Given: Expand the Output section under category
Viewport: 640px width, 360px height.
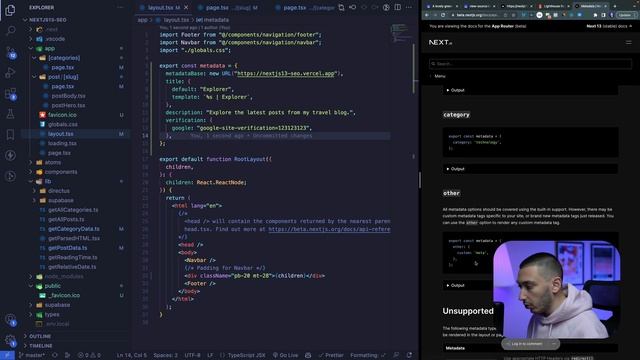Looking at the screenshot, I should tap(530, 169).
